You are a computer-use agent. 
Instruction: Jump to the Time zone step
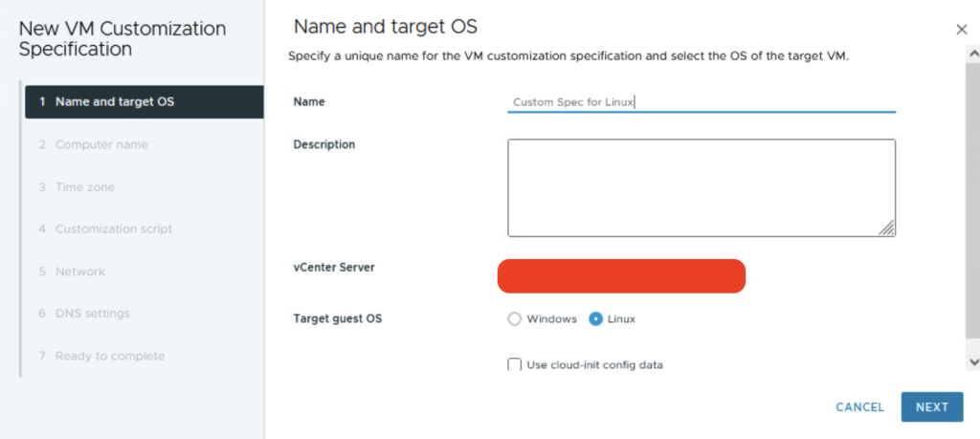click(x=84, y=187)
